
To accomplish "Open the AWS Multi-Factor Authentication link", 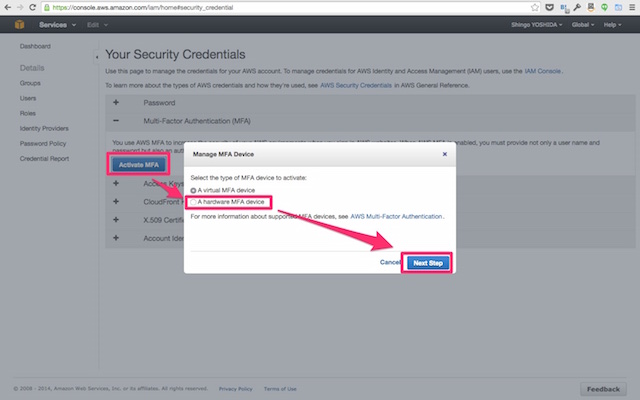I will click(x=396, y=216).
